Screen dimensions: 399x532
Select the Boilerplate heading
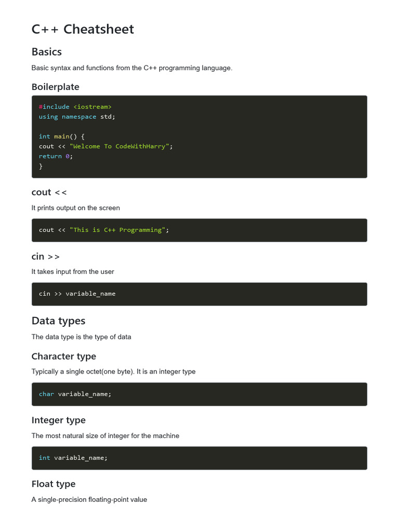56,87
